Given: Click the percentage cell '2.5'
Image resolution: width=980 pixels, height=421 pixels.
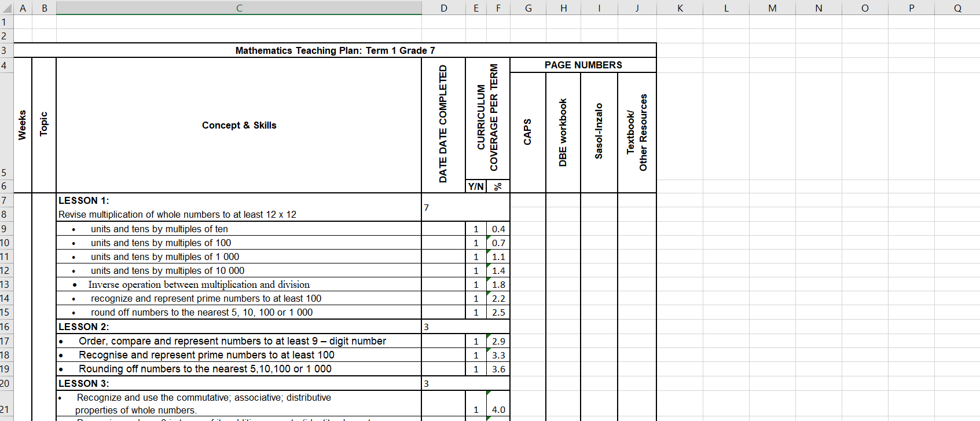Looking at the screenshot, I should (498, 312).
